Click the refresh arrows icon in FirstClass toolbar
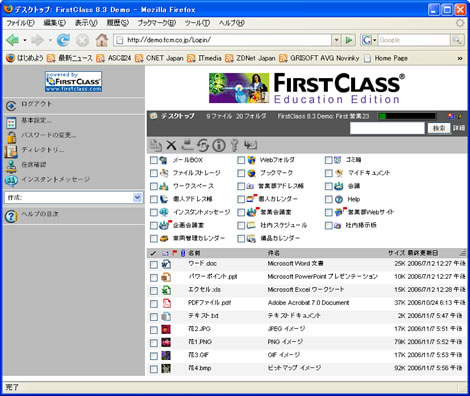The image size is (470, 396). [x=203, y=145]
